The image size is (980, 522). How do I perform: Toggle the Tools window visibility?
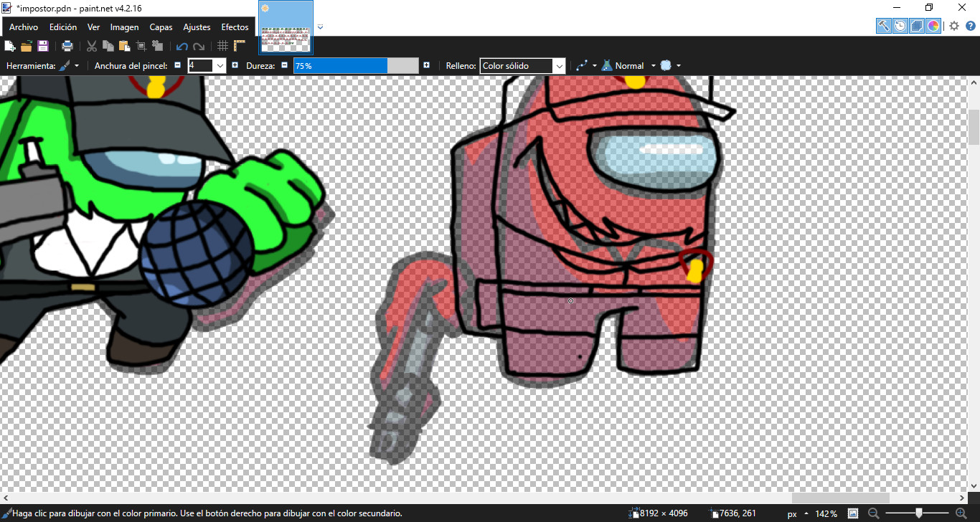point(883,25)
